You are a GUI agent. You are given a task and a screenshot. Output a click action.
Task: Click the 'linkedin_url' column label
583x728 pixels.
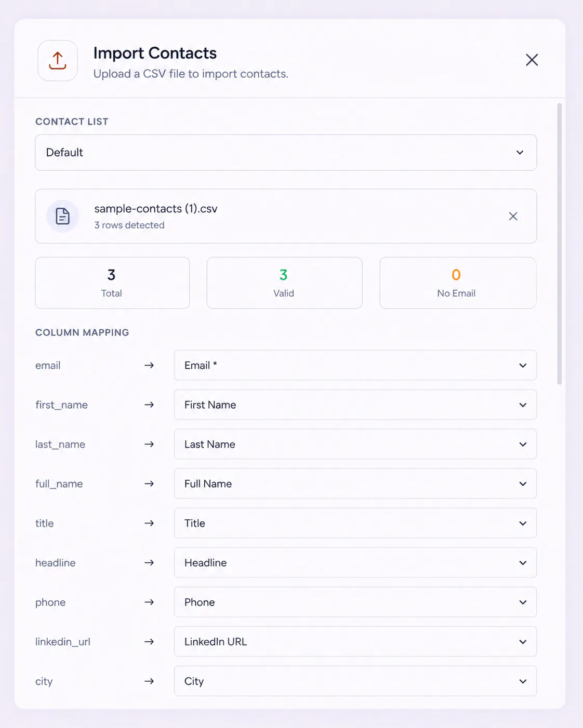tap(63, 642)
